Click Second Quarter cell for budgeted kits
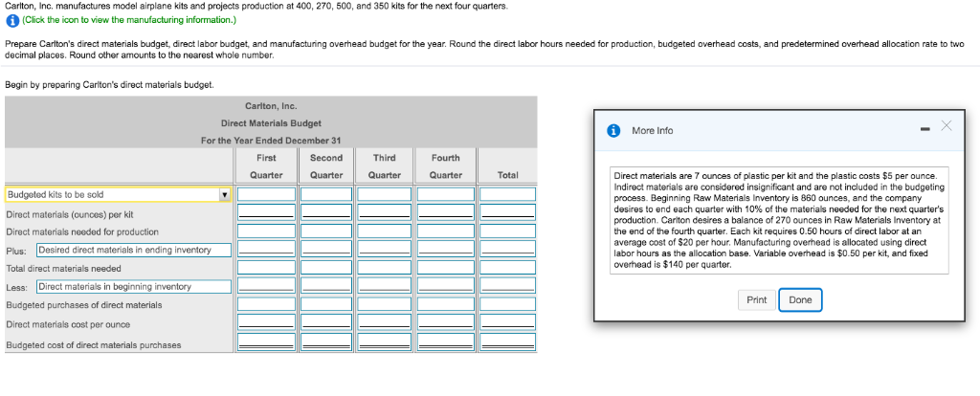This screenshot has height=396, width=980. point(325,195)
